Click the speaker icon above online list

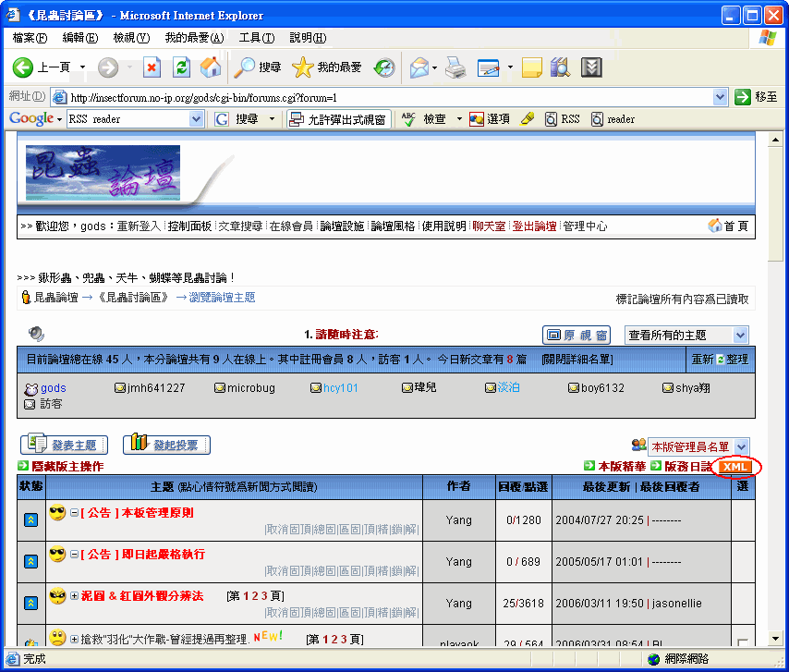(x=36, y=334)
